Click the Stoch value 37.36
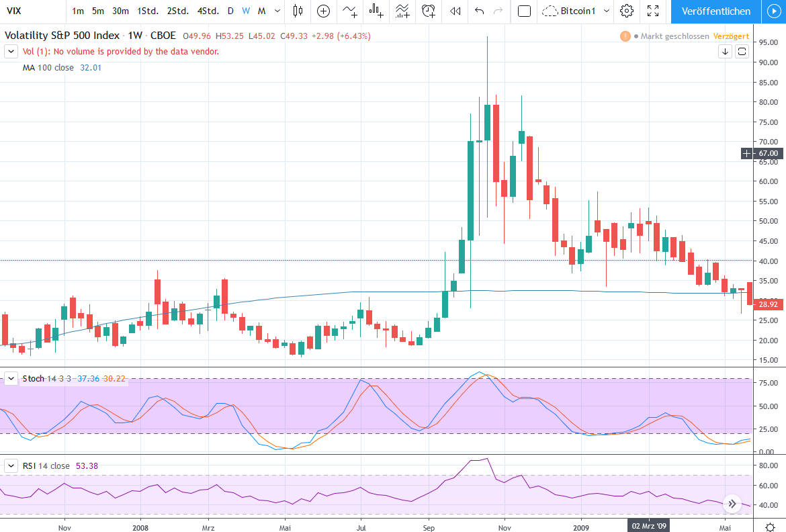Screen dimensions: 786x532 coord(88,379)
